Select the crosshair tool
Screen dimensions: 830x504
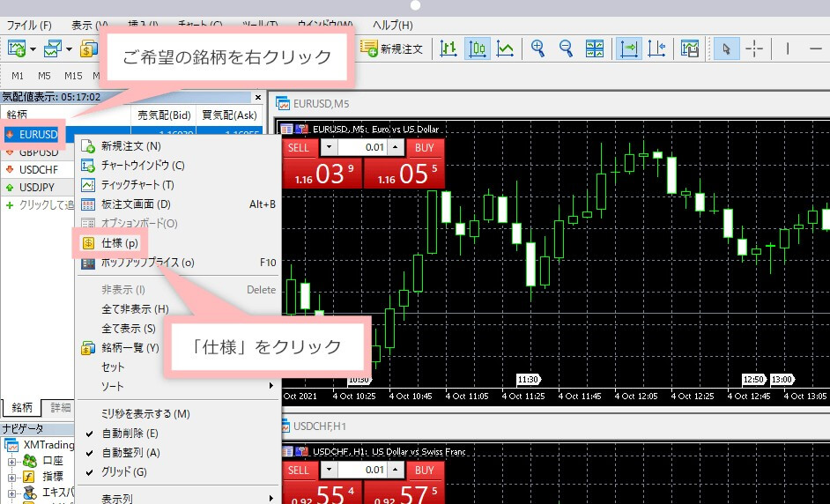click(x=753, y=48)
